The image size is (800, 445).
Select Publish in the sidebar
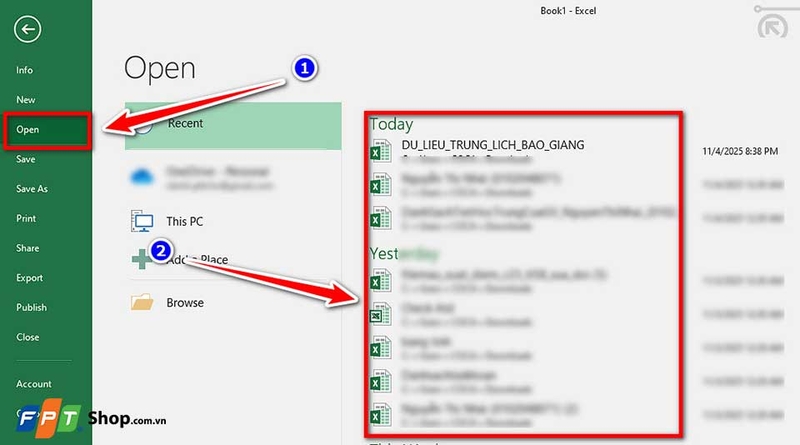click(32, 308)
